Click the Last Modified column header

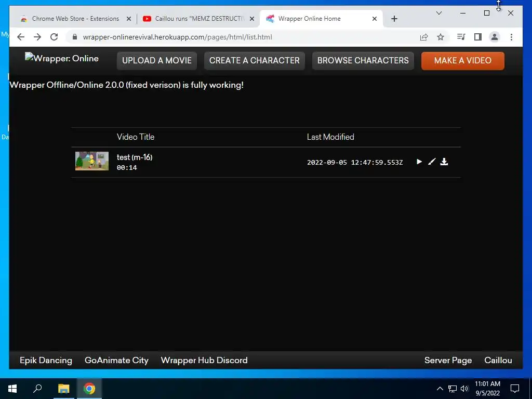pos(330,137)
